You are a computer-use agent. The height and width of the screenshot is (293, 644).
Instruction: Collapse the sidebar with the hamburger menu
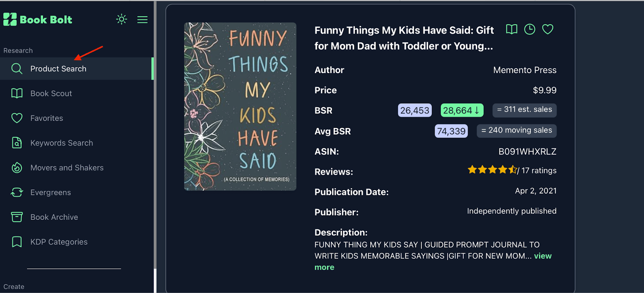142,20
